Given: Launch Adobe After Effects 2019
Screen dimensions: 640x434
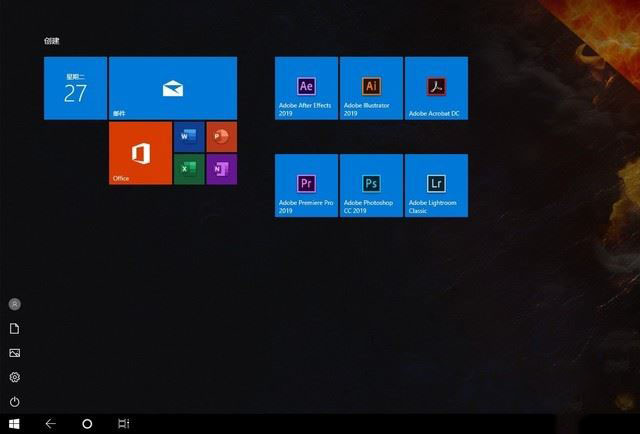Looking at the screenshot, I should (x=307, y=88).
